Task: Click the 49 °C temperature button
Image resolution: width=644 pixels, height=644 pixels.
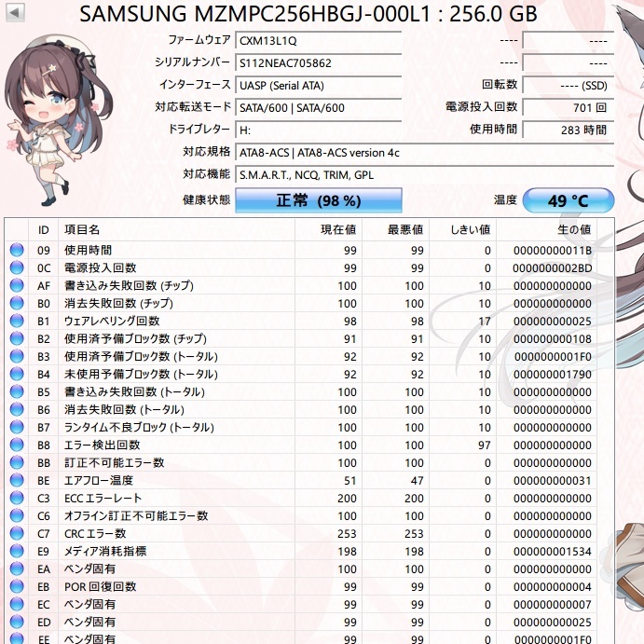Action: point(568,200)
